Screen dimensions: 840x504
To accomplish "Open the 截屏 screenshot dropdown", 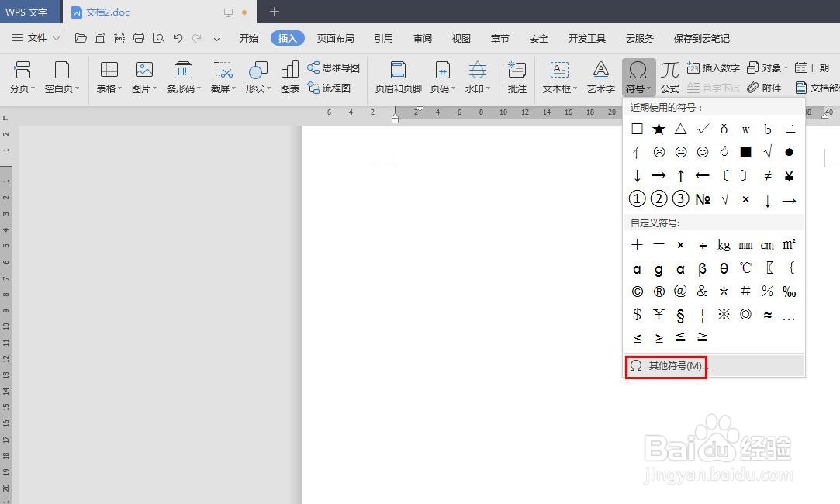I will [223, 78].
